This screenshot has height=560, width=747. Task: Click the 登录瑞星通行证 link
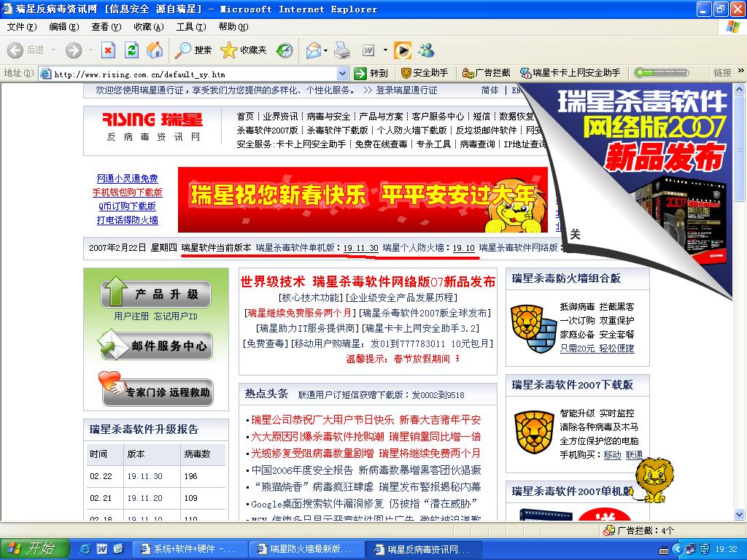[406, 90]
